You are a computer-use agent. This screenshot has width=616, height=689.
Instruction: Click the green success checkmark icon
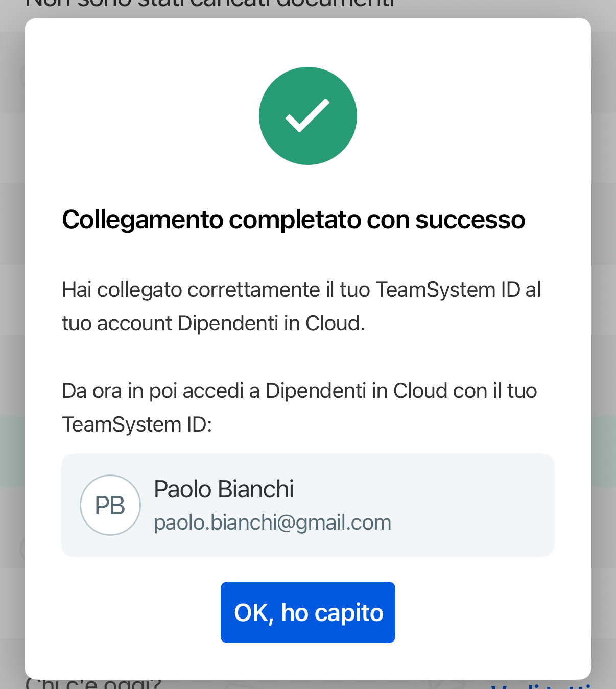(x=307, y=116)
